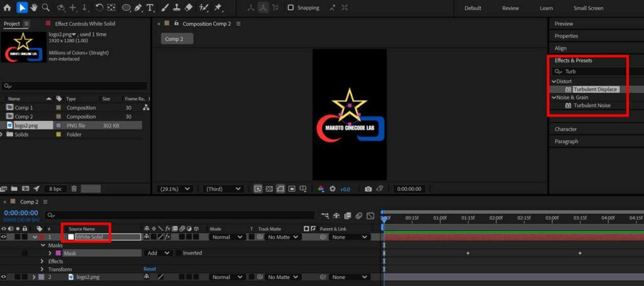Select the Type tool
644x286 pixels.
pyautogui.click(x=150, y=8)
